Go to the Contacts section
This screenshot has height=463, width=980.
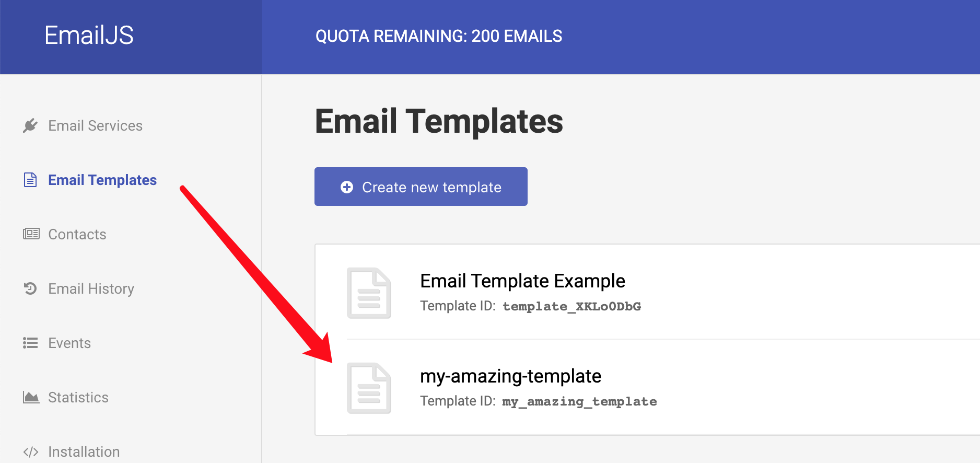[x=77, y=234]
